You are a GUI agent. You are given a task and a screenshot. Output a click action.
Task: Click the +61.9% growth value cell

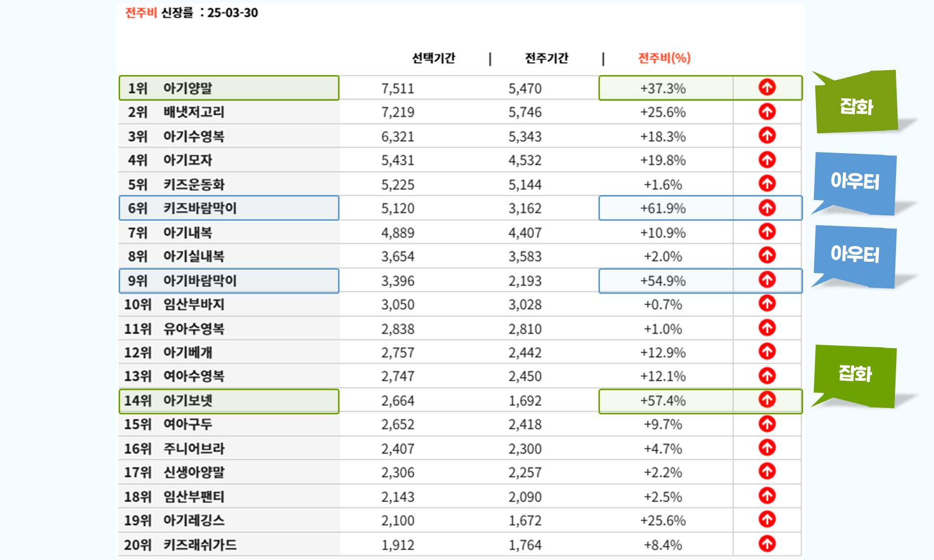[x=663, y=208]
